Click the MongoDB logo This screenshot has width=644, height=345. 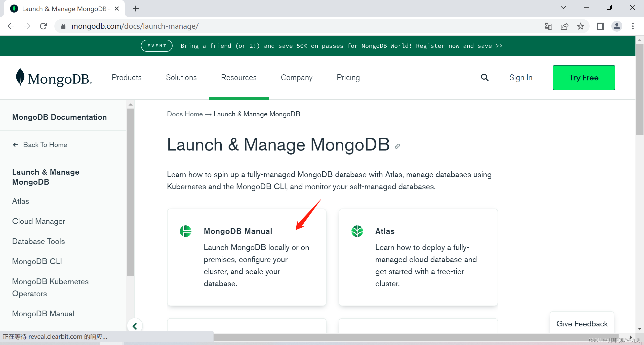click(x=53, y=78)
